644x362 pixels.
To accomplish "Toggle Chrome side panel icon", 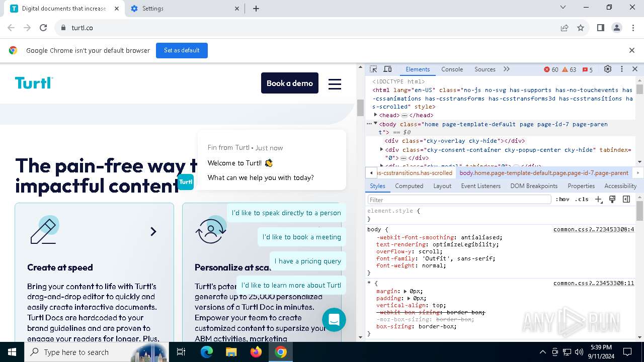I will pos(601,28).
